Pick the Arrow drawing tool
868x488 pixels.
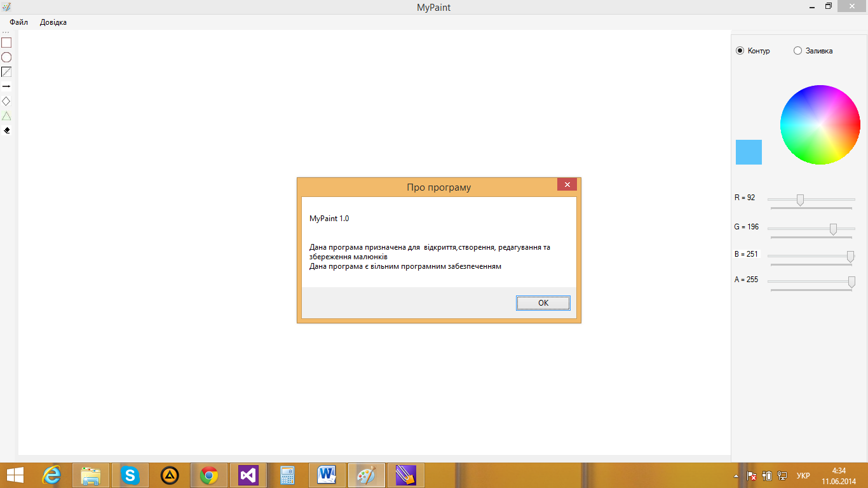click(x=6, y=86)
